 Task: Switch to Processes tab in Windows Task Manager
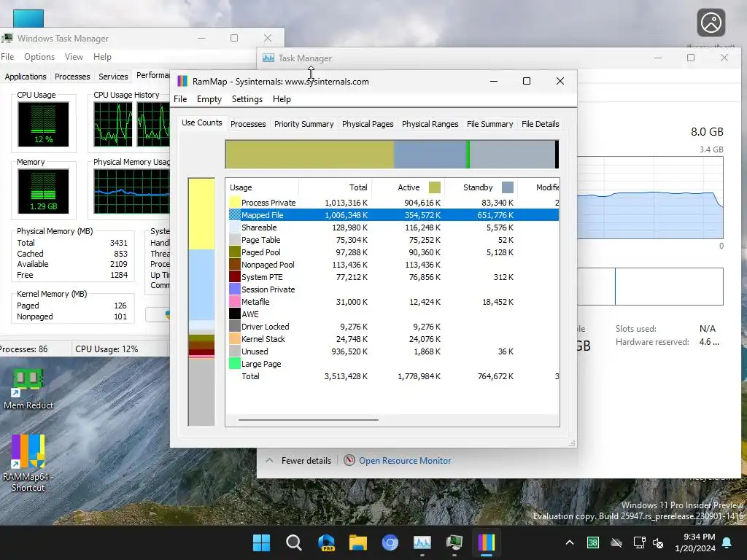pos(72,76)
